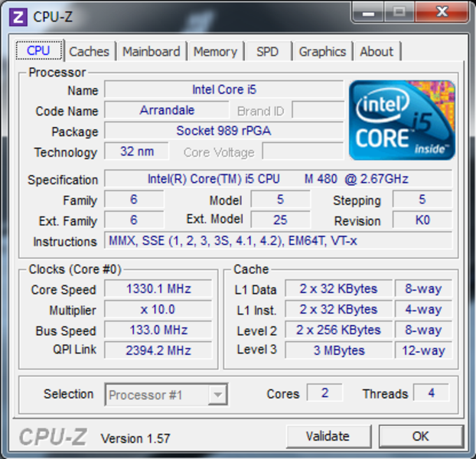
Task: Show the Graphics tab
Action: click(x=322, y=51)
